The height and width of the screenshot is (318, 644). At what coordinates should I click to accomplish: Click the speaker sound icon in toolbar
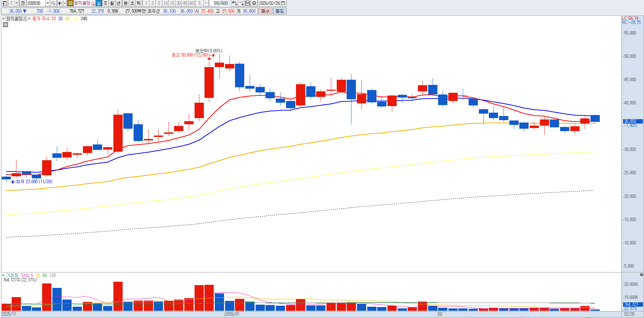point(60,3)
